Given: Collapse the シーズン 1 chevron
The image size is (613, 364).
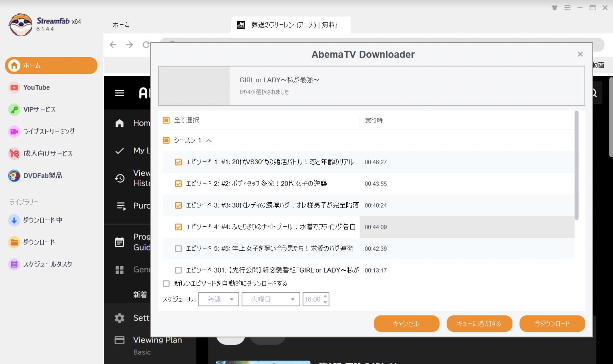Looking at the screenshot, I should click(x=209, y=141).
